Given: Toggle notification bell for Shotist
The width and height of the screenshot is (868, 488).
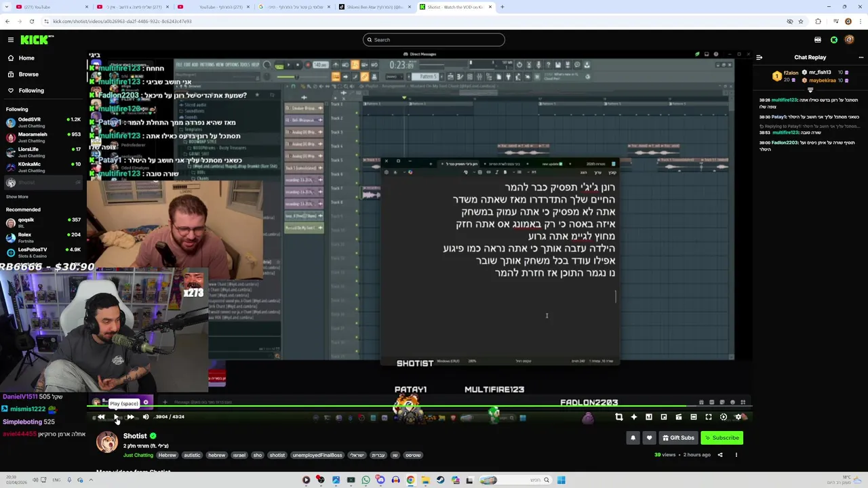Looking at the screenshot, I should tap(633, 438).
